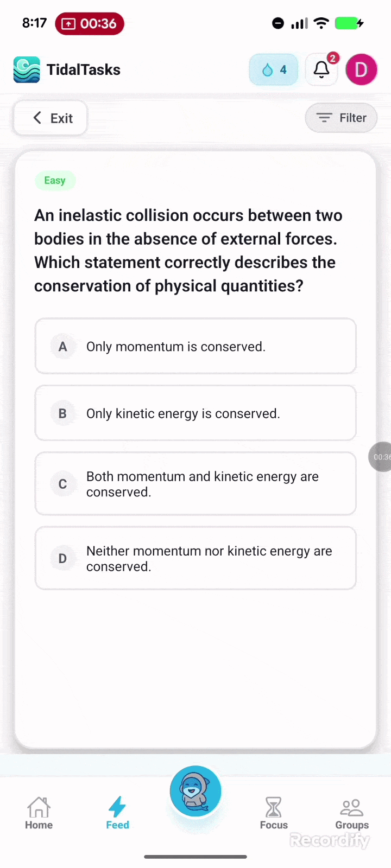Pick answer D, neither quantity conserved
This screenshot has height=868, width=391.
(x=195, y=558)
